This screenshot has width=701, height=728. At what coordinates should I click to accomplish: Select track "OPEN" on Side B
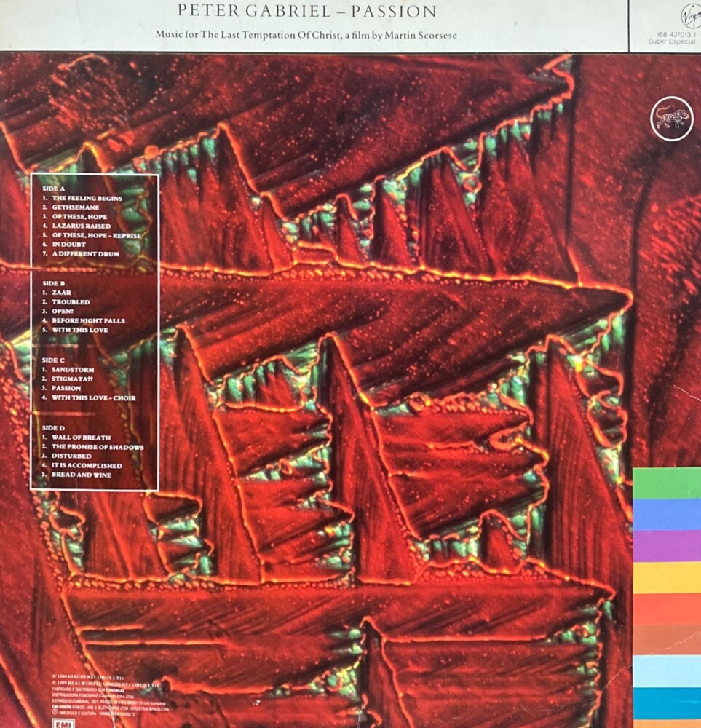point(63,311)
